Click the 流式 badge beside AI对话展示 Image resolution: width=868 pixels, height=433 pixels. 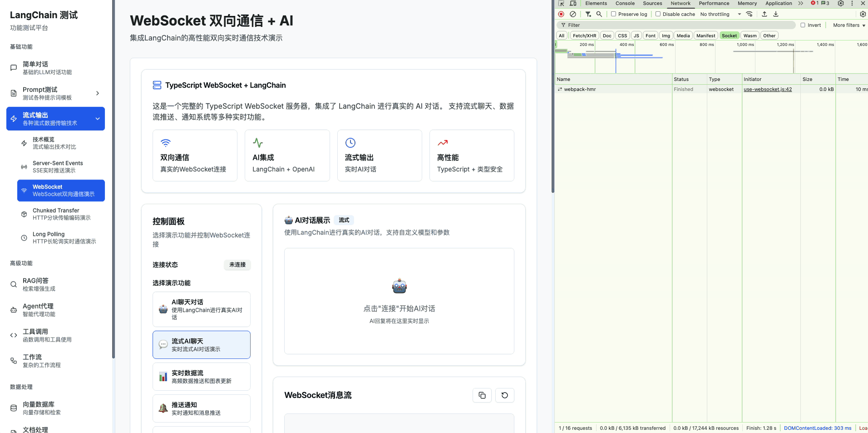click(x=344, y=220)
